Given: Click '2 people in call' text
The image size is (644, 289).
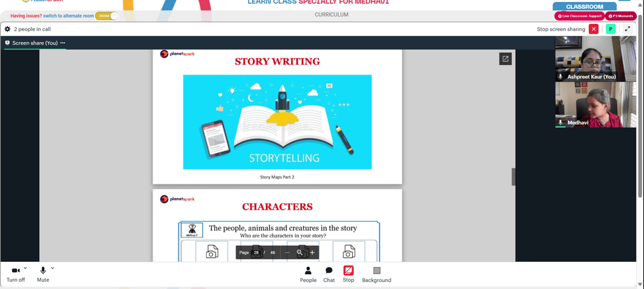Looking at the screenshot, I should (32, 29).
